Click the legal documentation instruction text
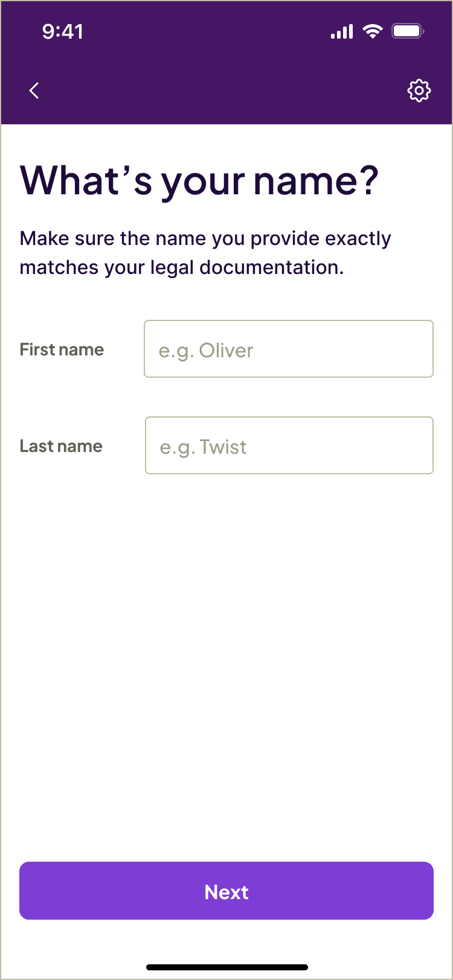This screenshot has height=980, width=453. click(205, 252)
